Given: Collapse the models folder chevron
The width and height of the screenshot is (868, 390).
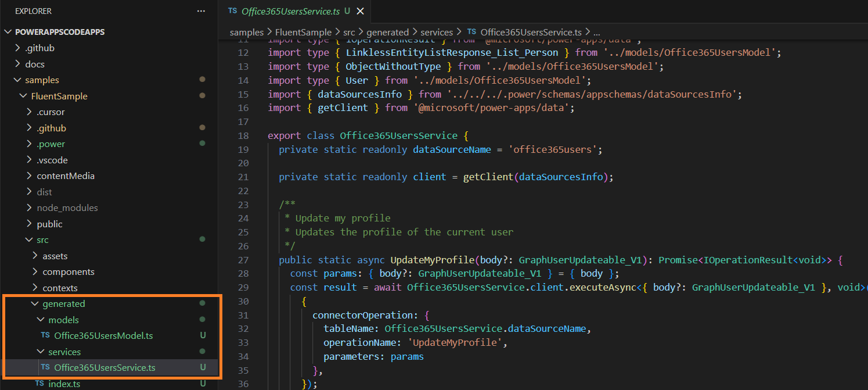Looking at the screenshot, I should (x=41, y=320).
